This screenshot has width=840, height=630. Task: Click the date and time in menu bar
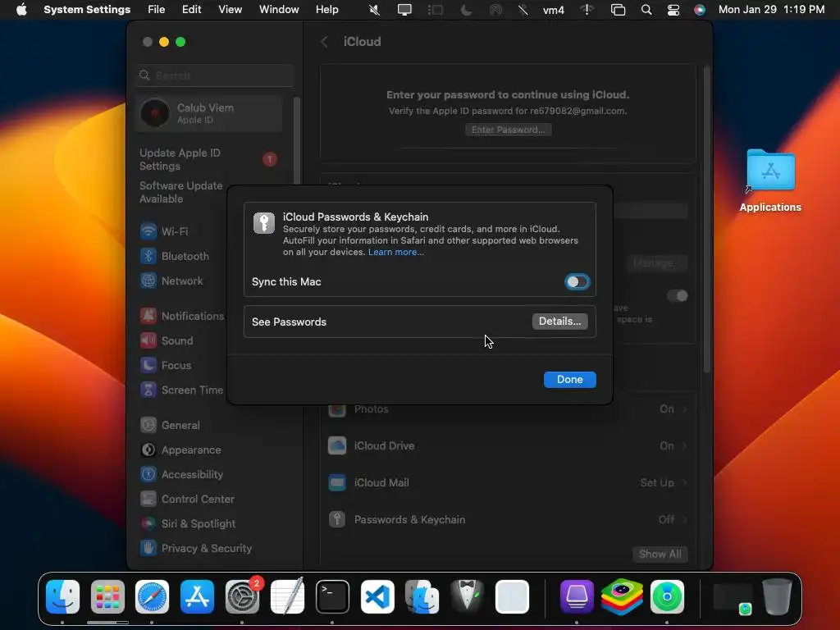coord(771,10)
